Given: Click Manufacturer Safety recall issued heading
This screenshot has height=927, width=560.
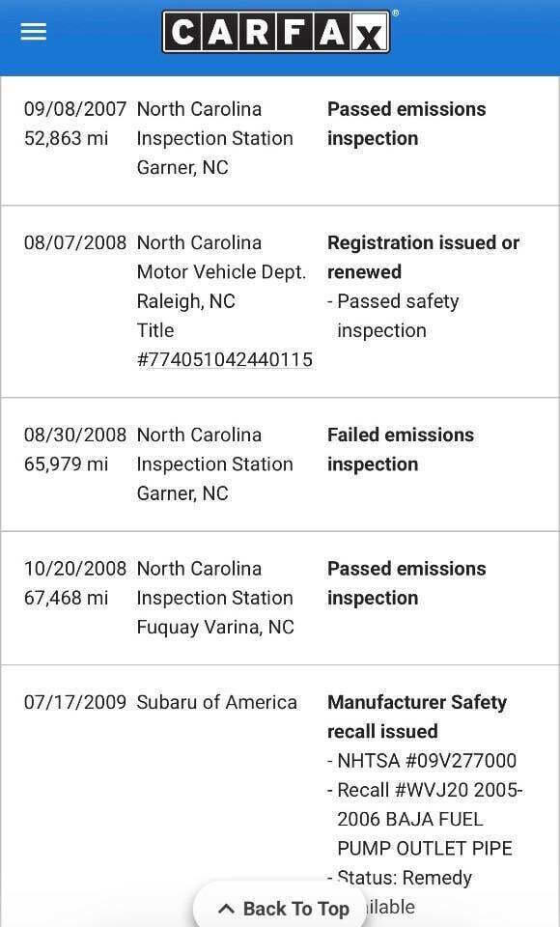Looking at the screenshot, I should pos(417,716).
